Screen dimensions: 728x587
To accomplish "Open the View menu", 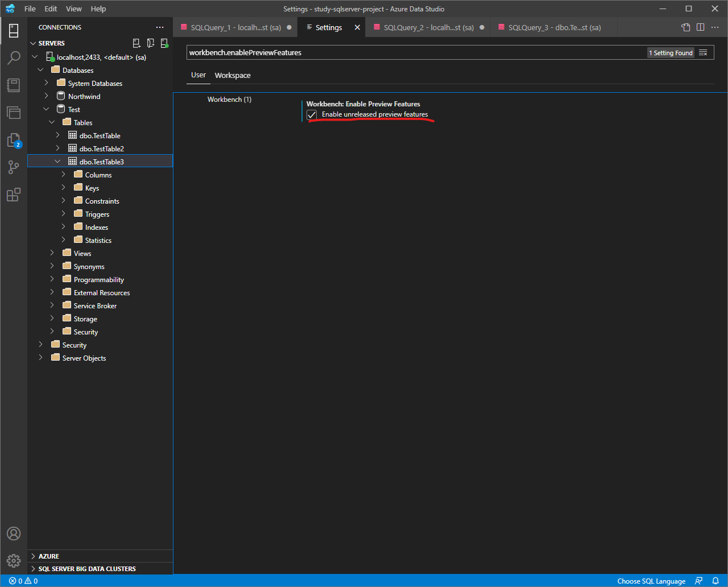I will (x=74, y=9).
